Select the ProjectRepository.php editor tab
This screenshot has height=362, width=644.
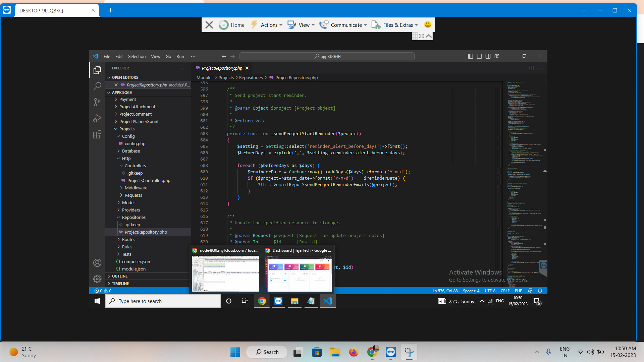[x=222, y=68]
